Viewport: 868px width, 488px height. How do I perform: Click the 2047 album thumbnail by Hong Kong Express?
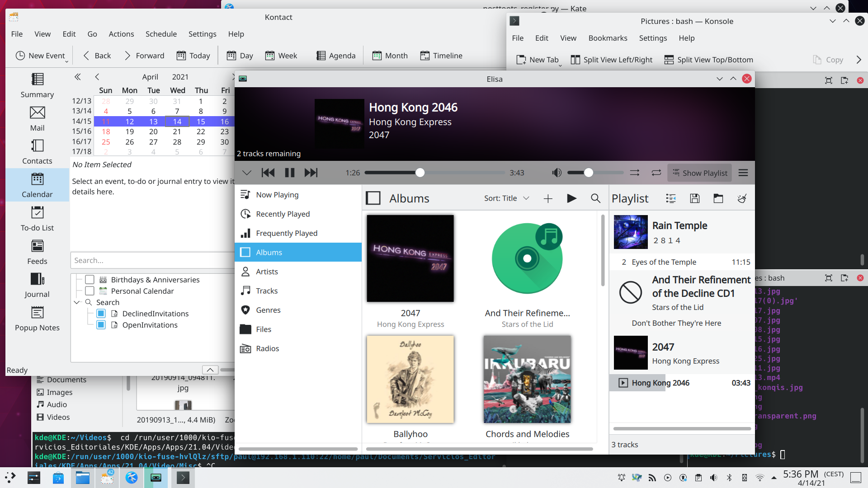tap(410, 258)
